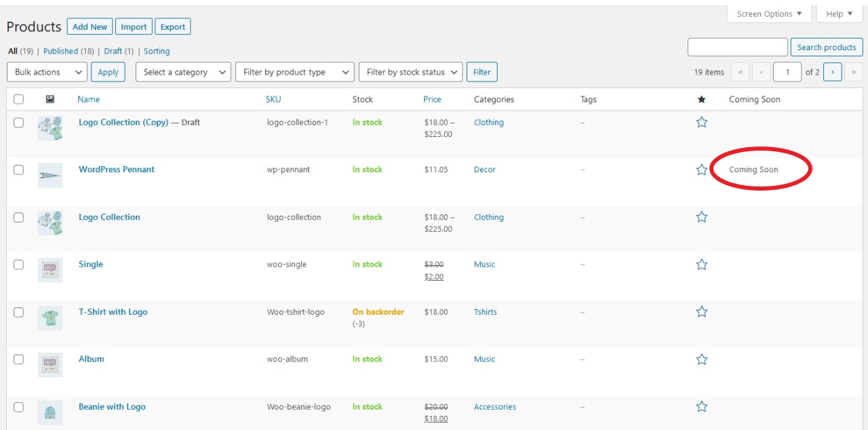Open the Single product thumbnail
The width and height of the screenshot is (868, 430).
50,270
